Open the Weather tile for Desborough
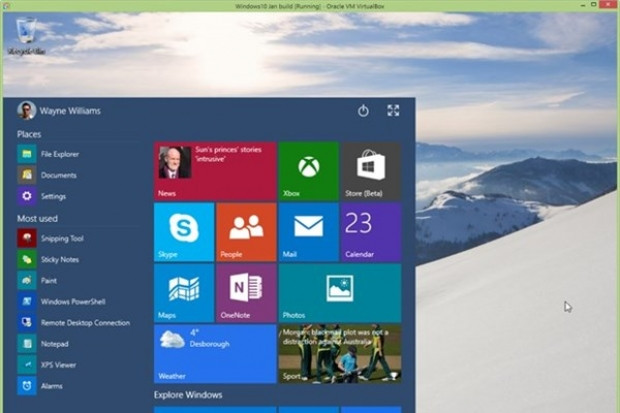Screen dimensions: 620x413 (215, 354)
